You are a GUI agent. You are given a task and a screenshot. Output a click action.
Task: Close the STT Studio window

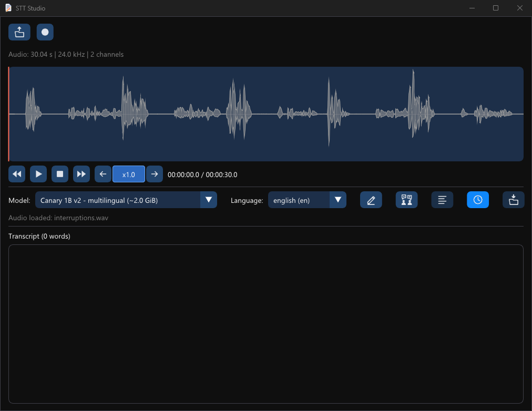520,8
